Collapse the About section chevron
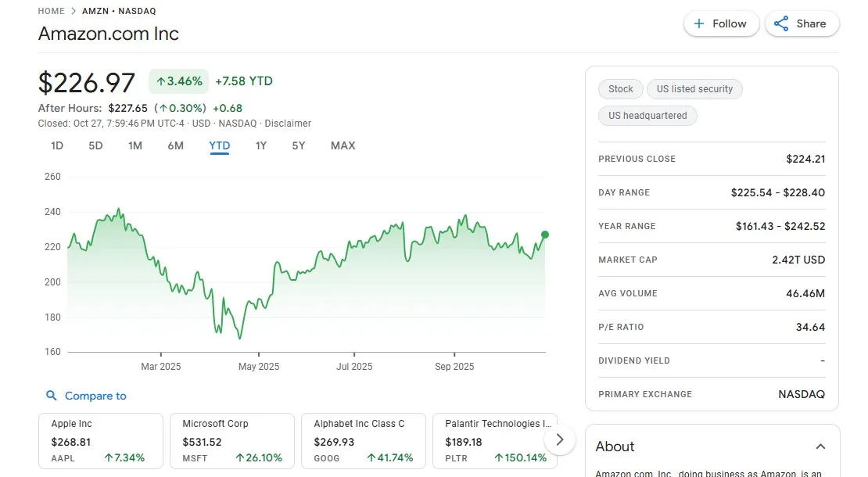 tap(820, 447)
